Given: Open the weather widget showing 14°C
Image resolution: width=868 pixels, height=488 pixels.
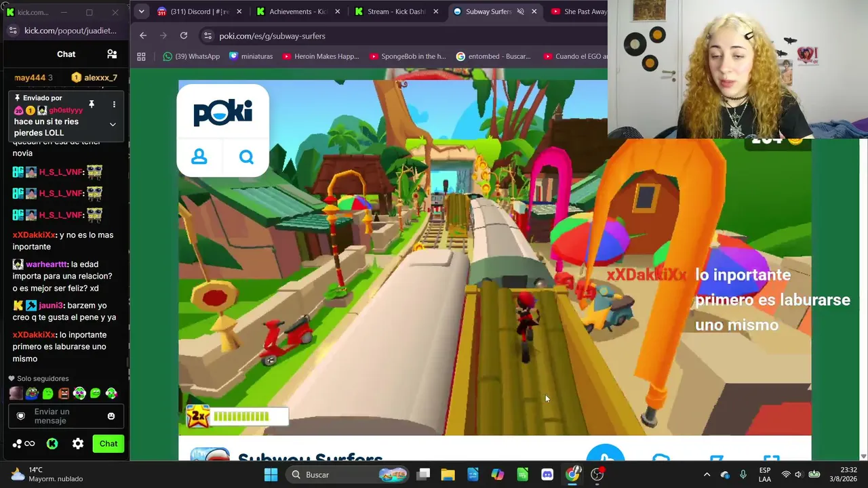Looking at the screenshot, I should 46,474.
